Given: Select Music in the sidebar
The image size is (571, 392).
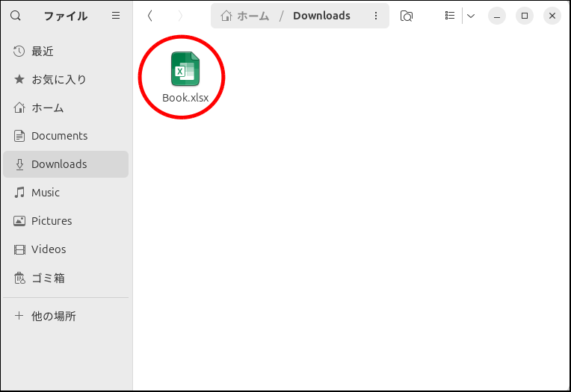Looking at the screenshot, I should point(45,193).
